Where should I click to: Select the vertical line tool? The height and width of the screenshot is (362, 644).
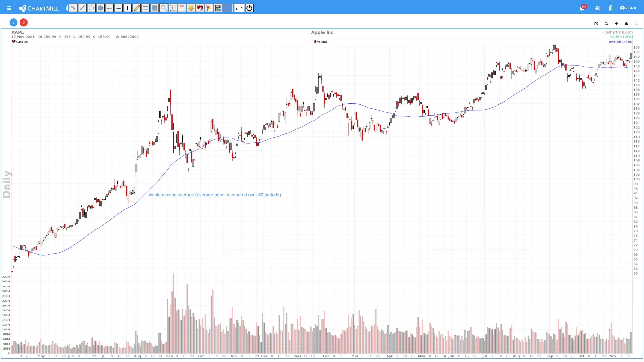(127, 8)
